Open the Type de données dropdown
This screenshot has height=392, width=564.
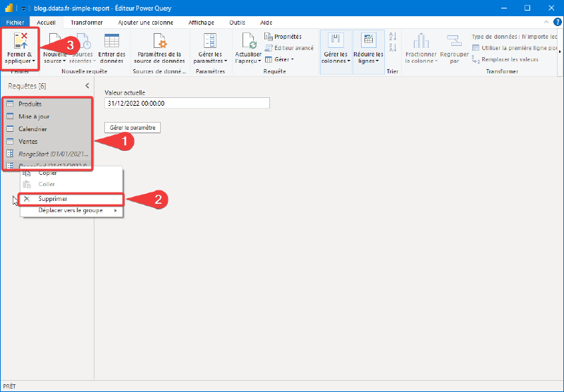(515, 37)
